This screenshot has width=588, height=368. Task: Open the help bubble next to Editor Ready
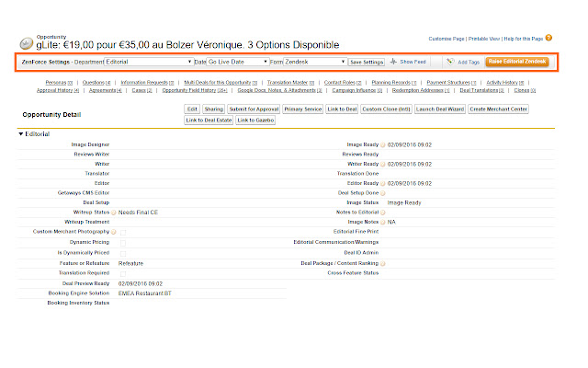383,184
